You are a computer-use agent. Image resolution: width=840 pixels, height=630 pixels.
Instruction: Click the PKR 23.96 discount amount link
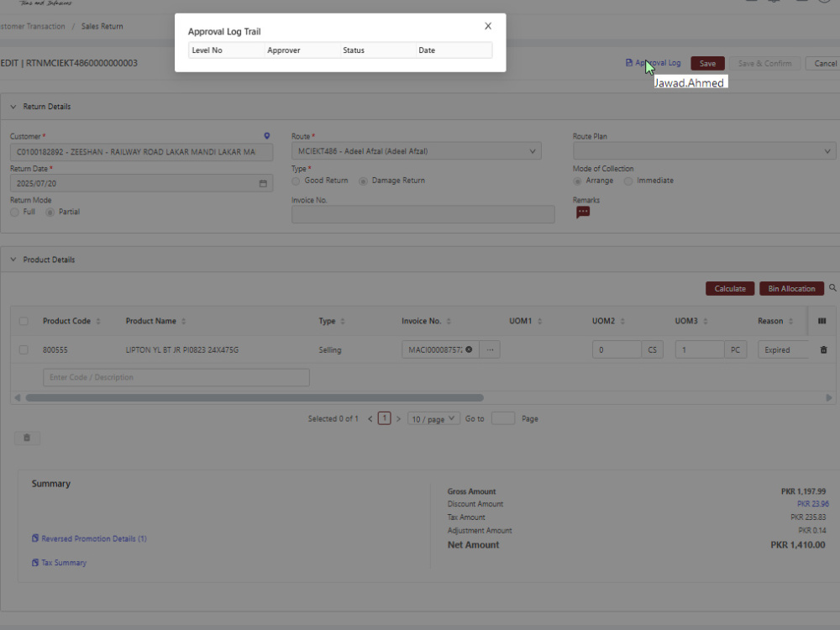(812, 504)
